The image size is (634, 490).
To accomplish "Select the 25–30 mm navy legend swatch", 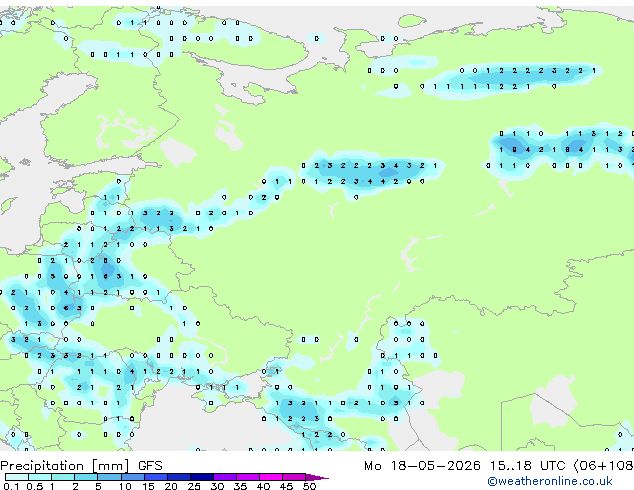I will point(202,477).
